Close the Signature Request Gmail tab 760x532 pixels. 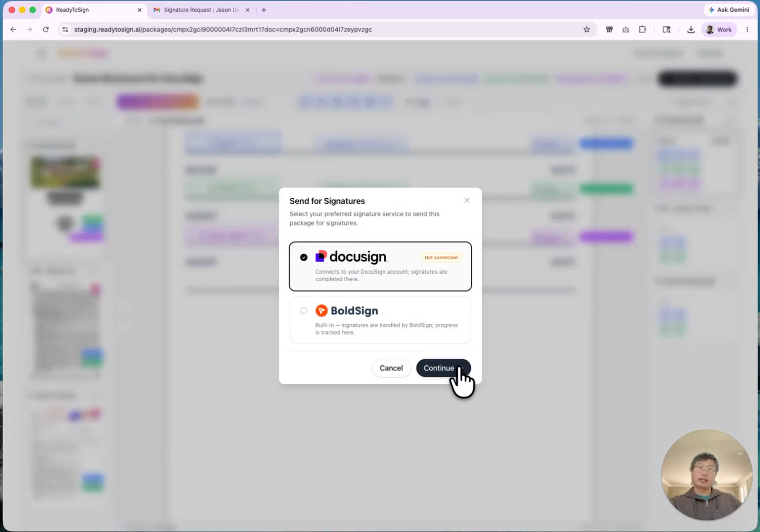coord(247,10)
